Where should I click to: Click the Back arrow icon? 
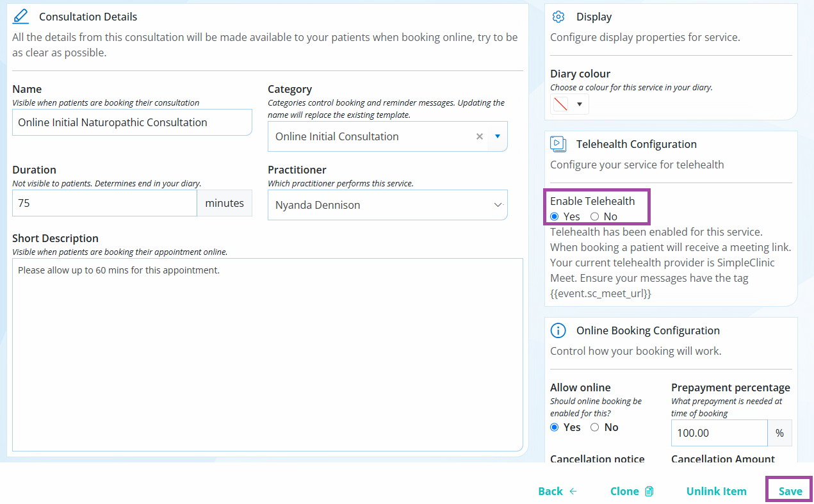click(573, 491)
